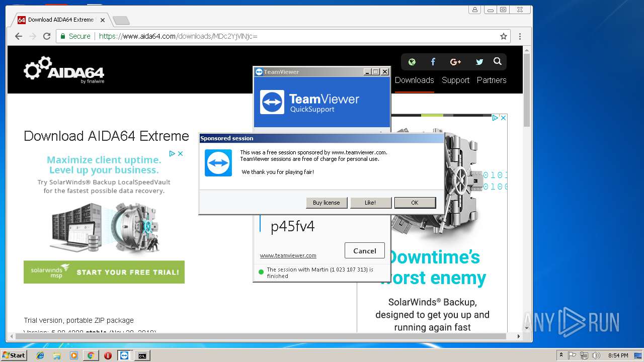The image size is (644, 362).
Task: Click the TeamViewer title bar icon
Action: [x=259, y=72]
